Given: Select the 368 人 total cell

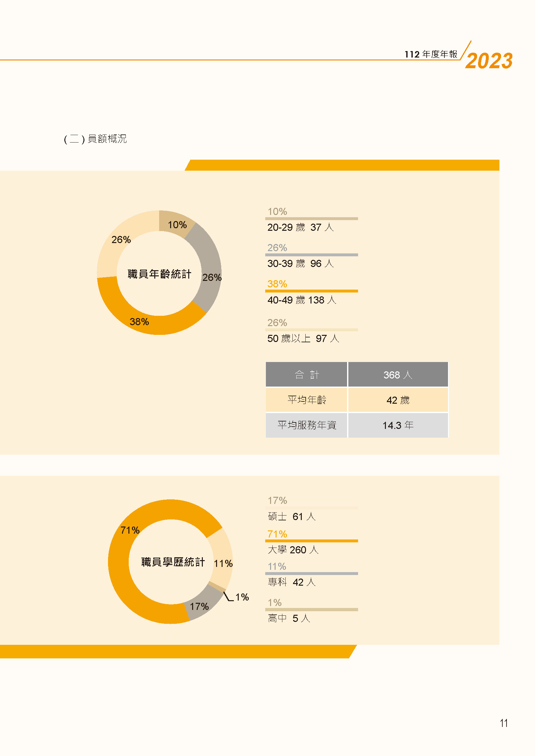Looking at the screenshot, I should coord(398,374).
